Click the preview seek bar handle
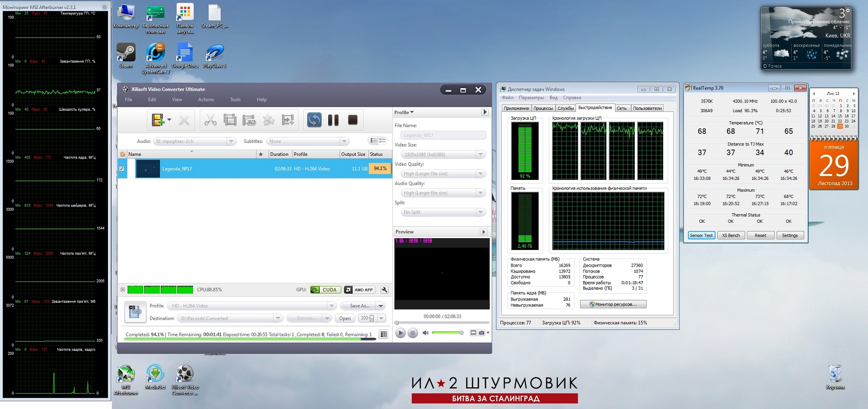Viewport: 868px width, 409px height. pyautogui.click(x=397, y=323)
